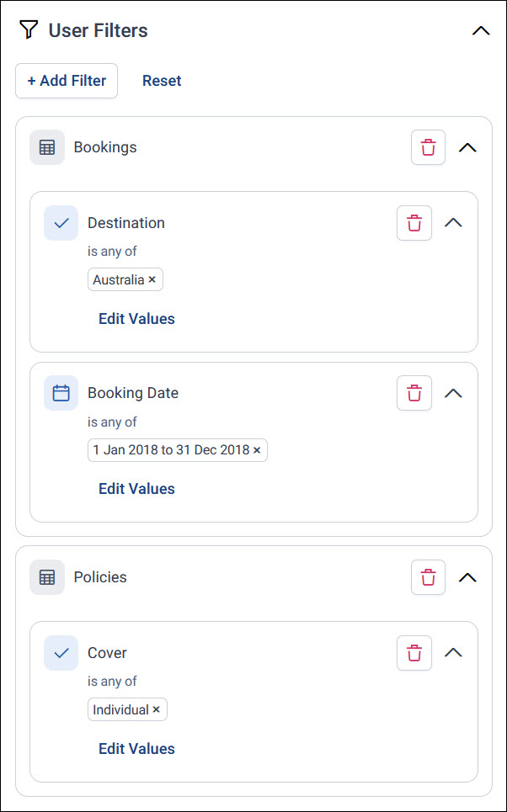This screenshot has height=812, width=507.
Task: Collapse the Destination filter card
Action: tap(454, 223)
